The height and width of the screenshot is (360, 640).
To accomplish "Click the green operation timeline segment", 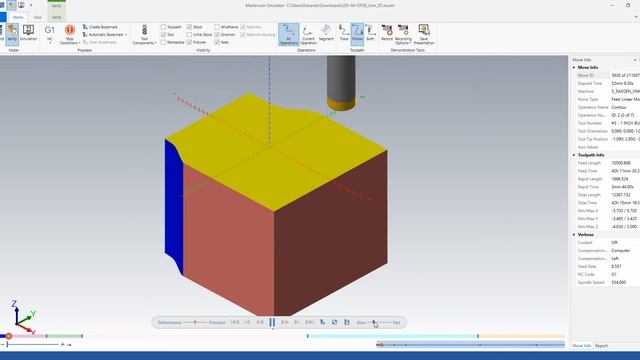I will [x=64, y=336].
